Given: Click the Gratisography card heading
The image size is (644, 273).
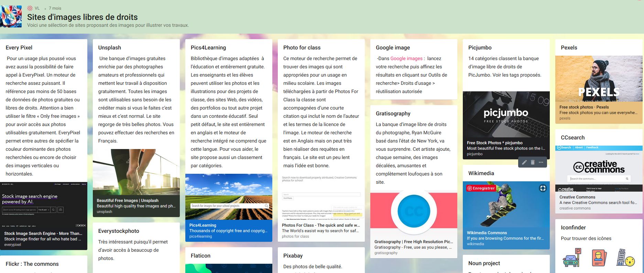Looking at the screenshot, I should (393, 114).
